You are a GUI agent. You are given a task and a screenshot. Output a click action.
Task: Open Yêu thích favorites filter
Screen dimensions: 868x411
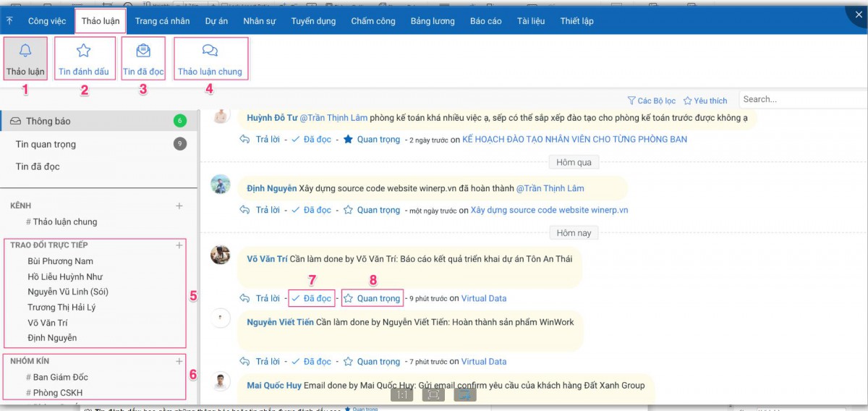pos(705,101)
